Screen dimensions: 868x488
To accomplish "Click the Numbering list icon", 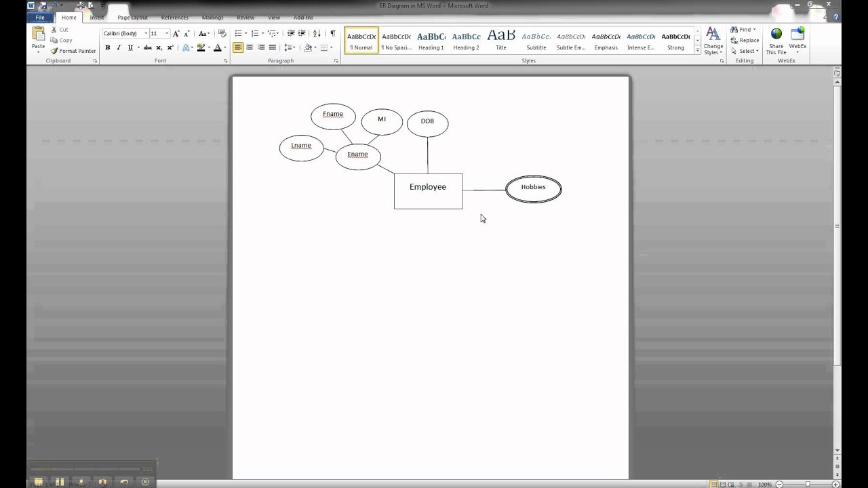I will 255,33.
